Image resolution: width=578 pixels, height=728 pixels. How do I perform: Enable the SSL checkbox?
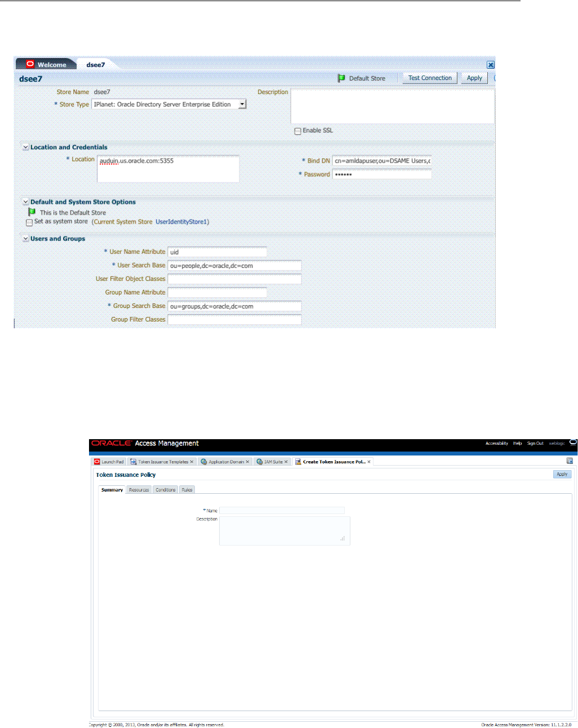pos(297,131)
